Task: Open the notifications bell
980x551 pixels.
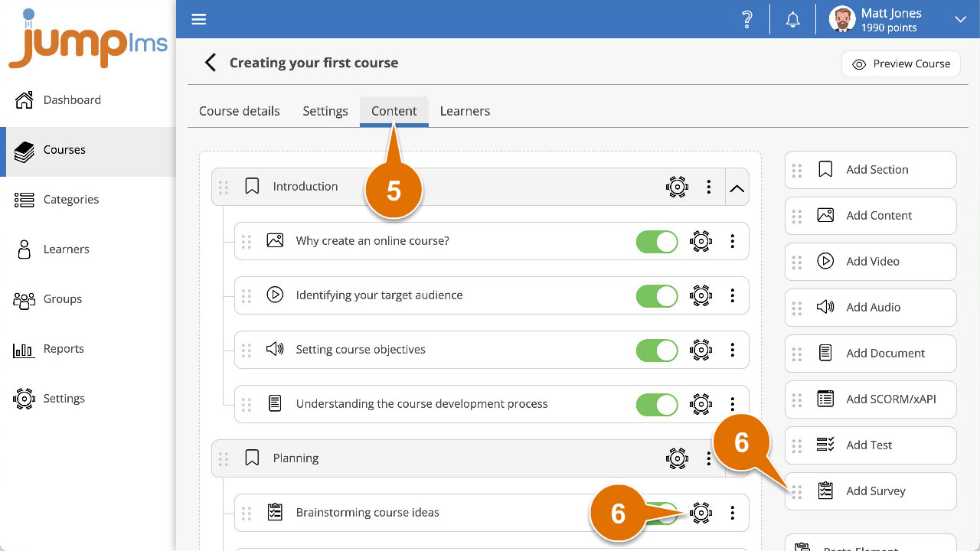Action: [793, 20]
